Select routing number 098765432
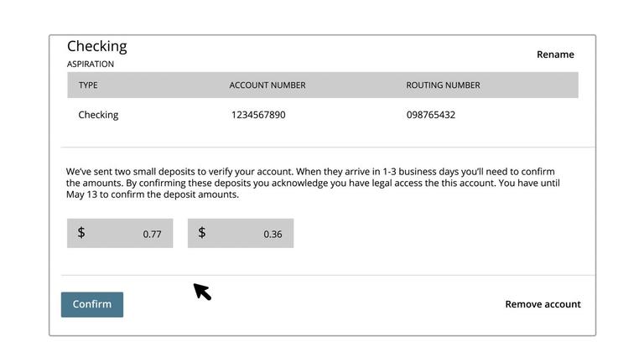Viewport: 644px width, 362px height. [431, 115]
